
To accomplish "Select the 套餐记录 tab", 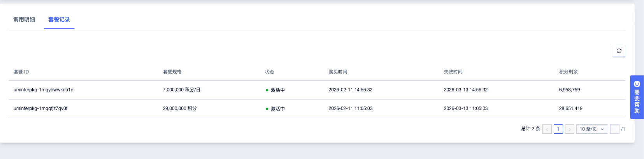I will coord(59,19).
